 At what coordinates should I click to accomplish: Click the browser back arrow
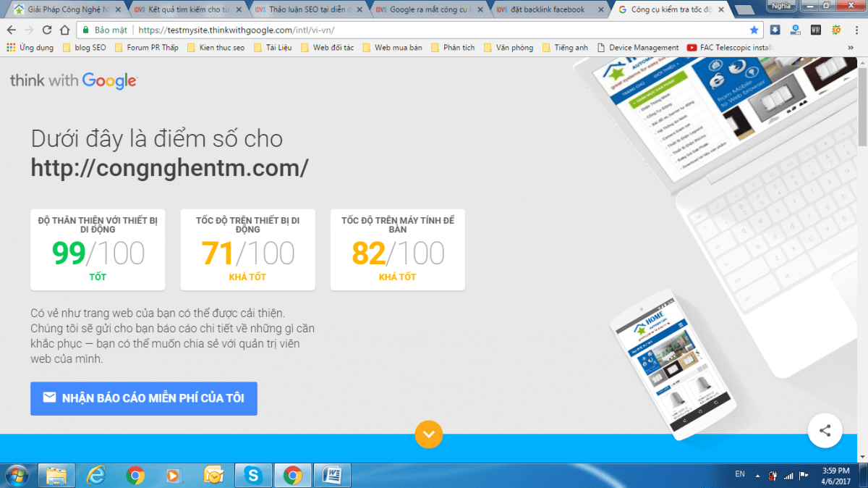(x=11, y=30)
